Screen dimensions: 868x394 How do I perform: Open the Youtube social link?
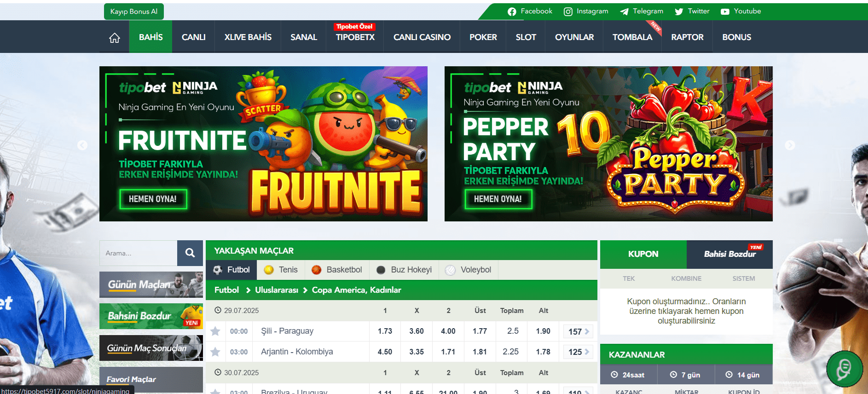pos(741,11)
